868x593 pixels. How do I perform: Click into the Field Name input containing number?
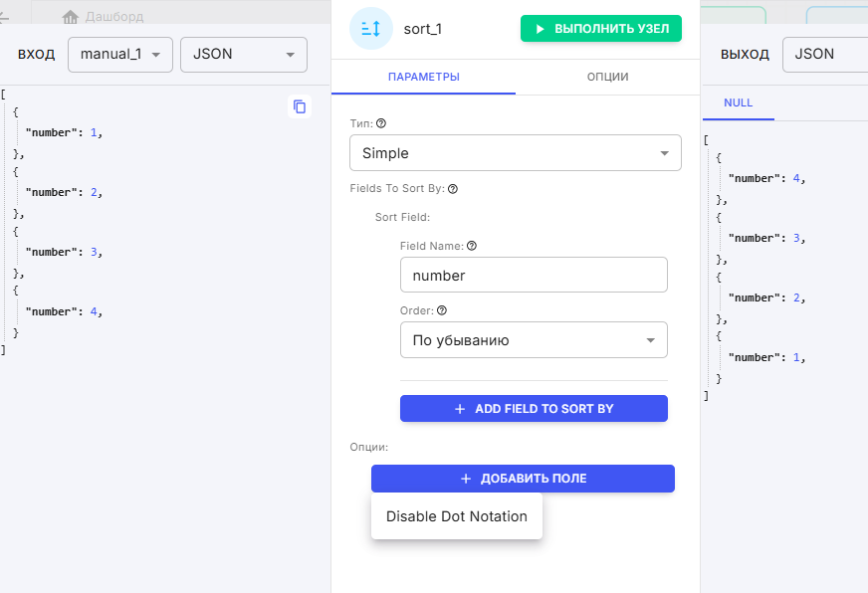pos(533,276)
